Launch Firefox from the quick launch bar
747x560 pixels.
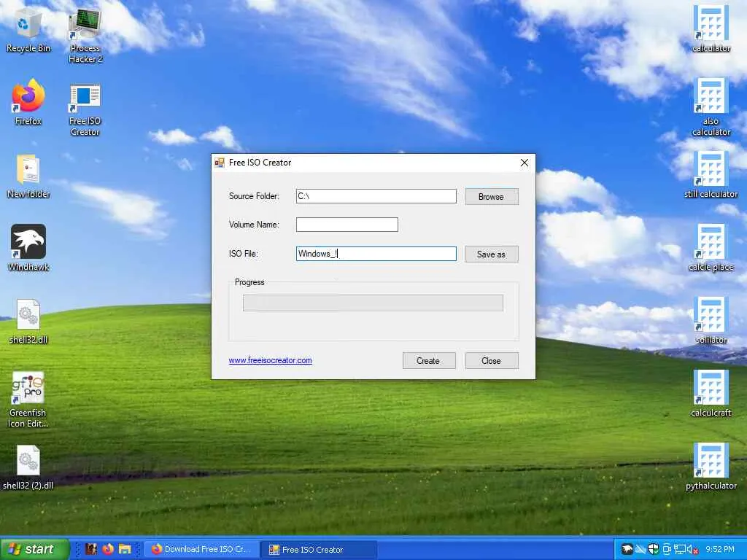108,549
